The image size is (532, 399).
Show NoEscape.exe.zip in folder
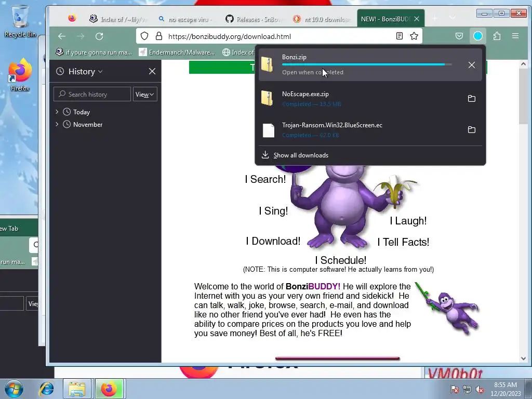click(x=472, y=98)
